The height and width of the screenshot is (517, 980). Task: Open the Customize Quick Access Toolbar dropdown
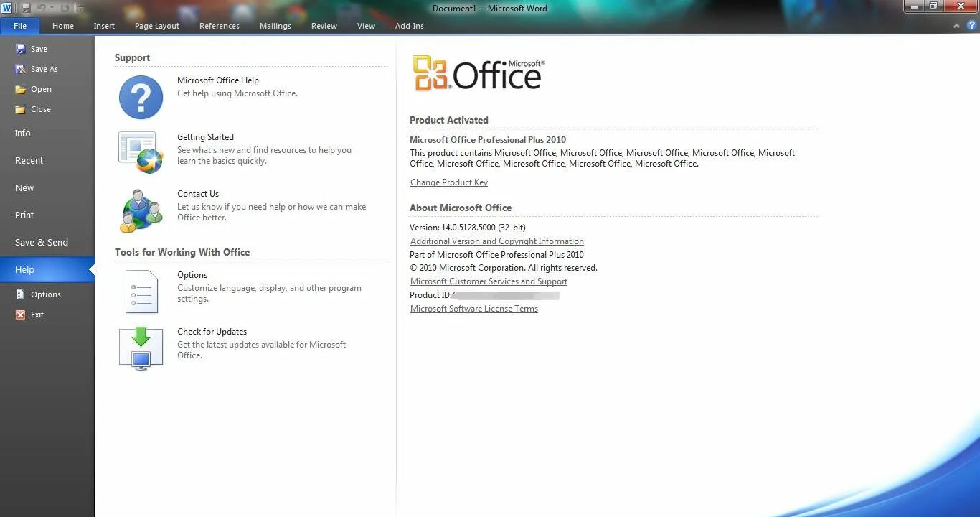(80, 9)
